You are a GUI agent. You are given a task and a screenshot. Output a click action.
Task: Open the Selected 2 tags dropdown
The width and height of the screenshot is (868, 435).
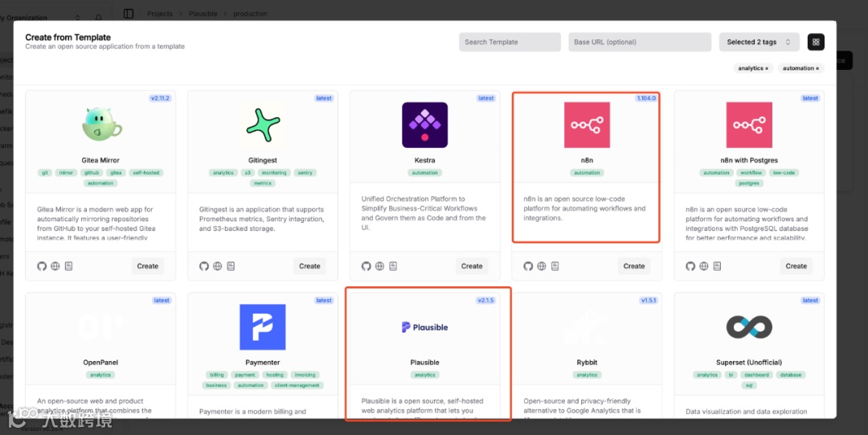pos(759,42)
